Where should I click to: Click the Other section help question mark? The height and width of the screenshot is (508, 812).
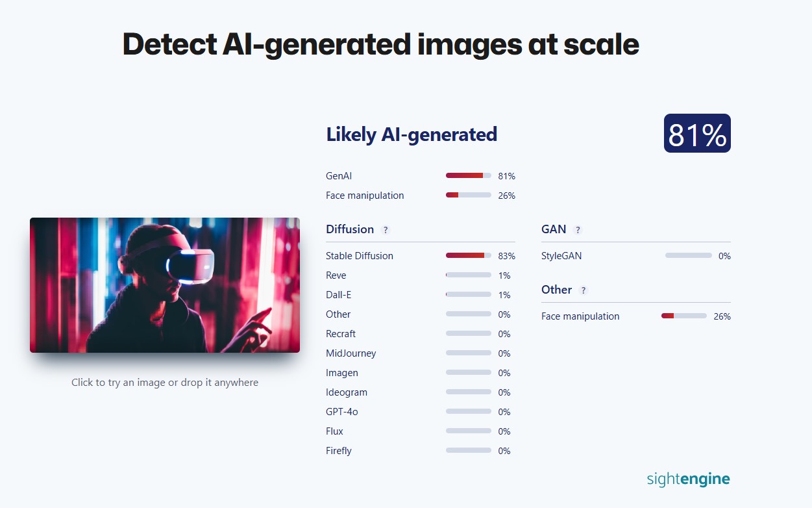(584, 290)
